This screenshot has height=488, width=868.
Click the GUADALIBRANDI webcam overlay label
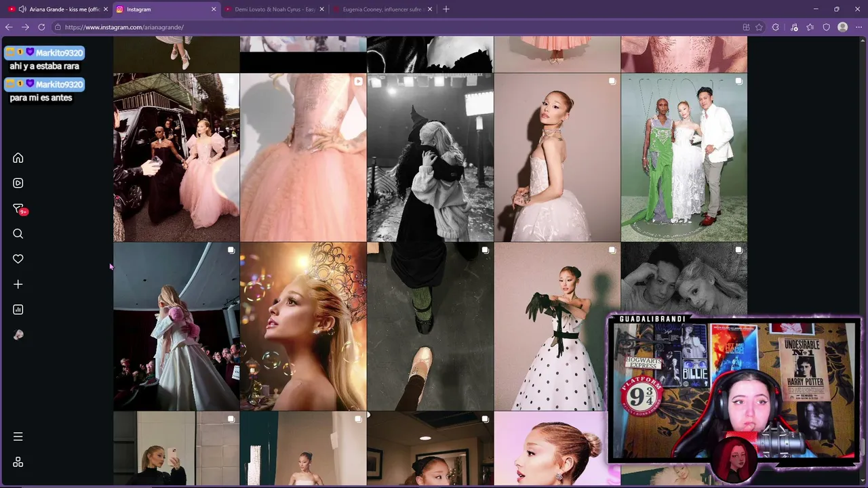pyautogui.click(x=652, y=319)
